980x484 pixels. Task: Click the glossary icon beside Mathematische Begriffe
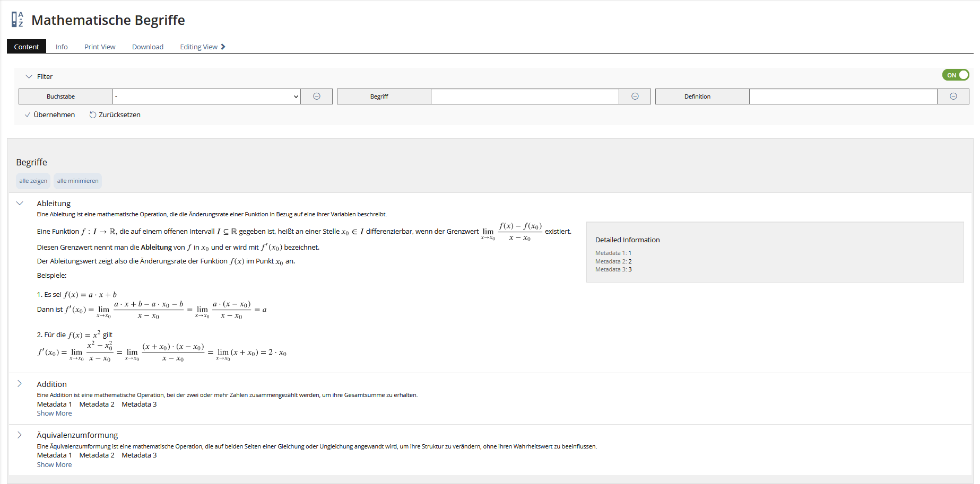[18, 20]
